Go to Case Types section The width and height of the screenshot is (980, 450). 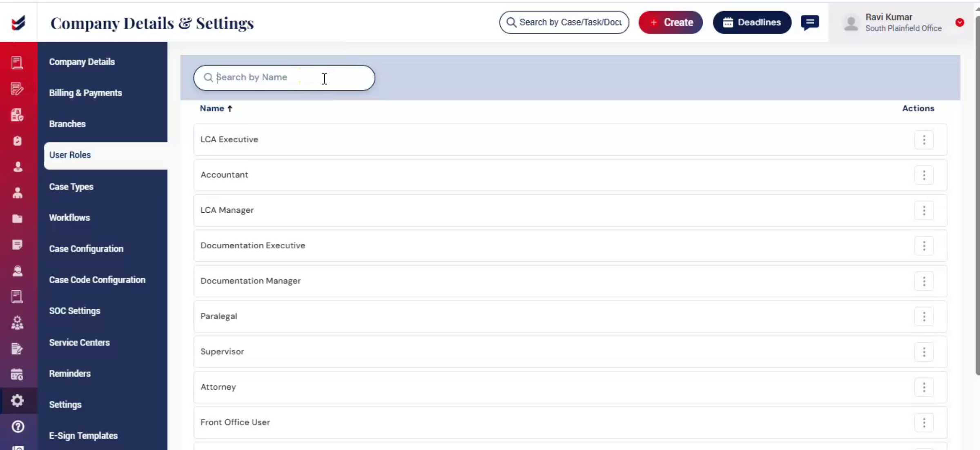click(x=71, y=187)
